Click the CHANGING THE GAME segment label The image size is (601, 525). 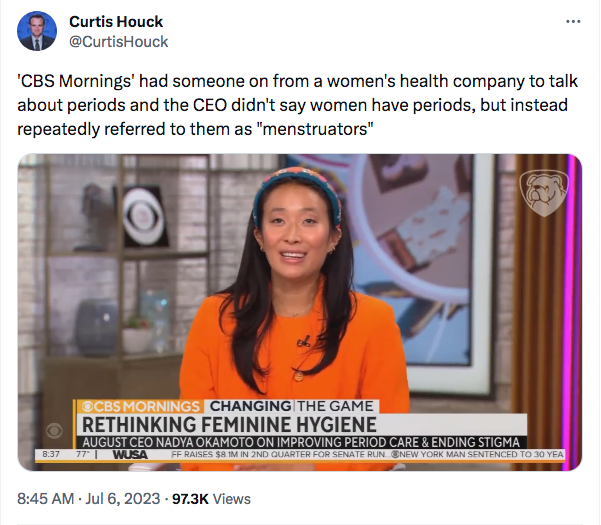point(291,406)
